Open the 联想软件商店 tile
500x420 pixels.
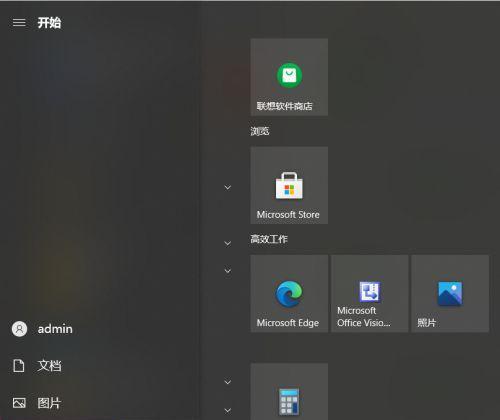(289, 77)
